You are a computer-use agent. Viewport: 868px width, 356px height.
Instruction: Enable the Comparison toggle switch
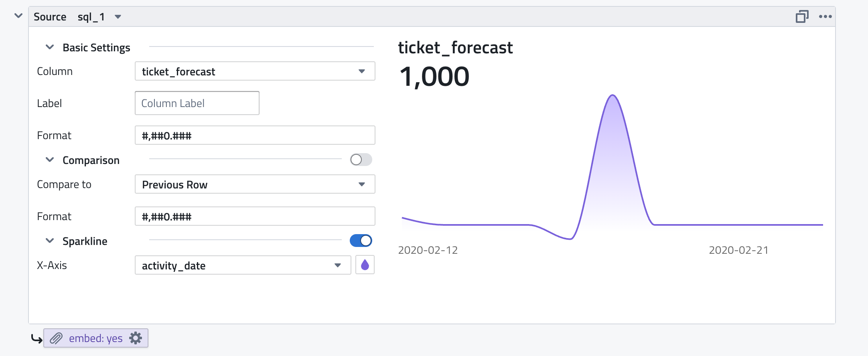click(361, 160)
